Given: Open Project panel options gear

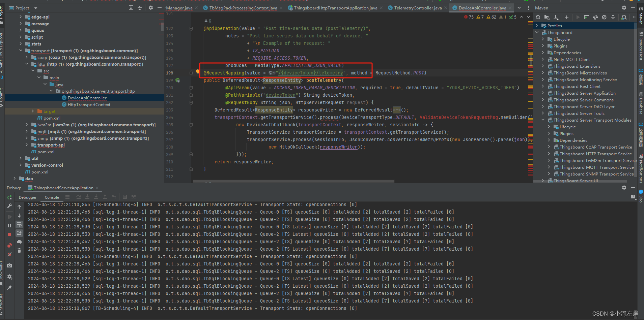Looking at the screenshot, I should pyautogui.click(x=151, y=8).
